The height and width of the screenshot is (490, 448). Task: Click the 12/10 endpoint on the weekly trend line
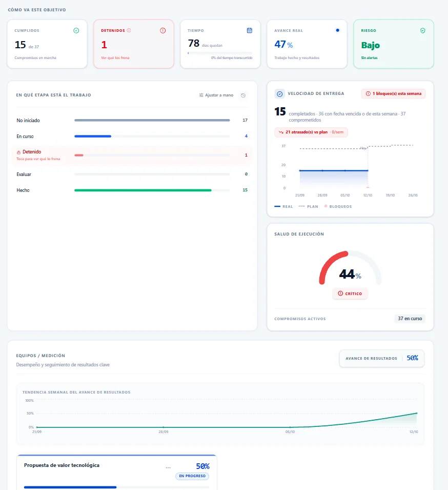[416, 414]
